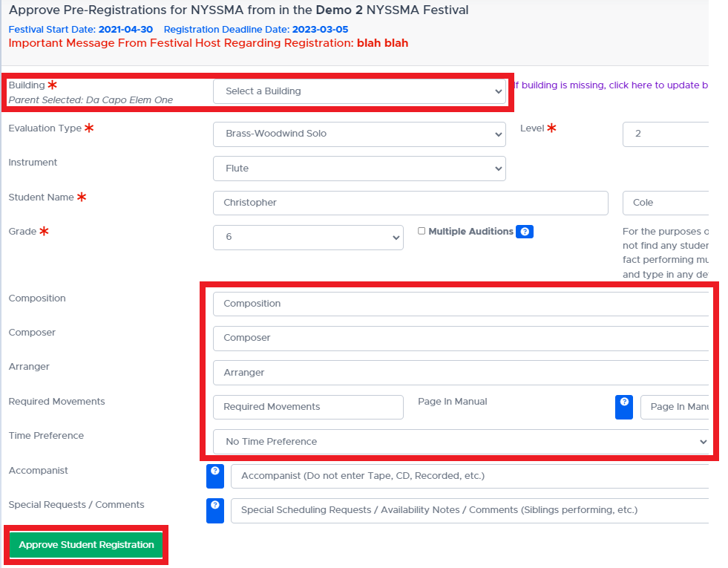Click help icon beside Page In Manual
Image resolution: width=728 pixels, height=568 pixels.
point(624,406)
